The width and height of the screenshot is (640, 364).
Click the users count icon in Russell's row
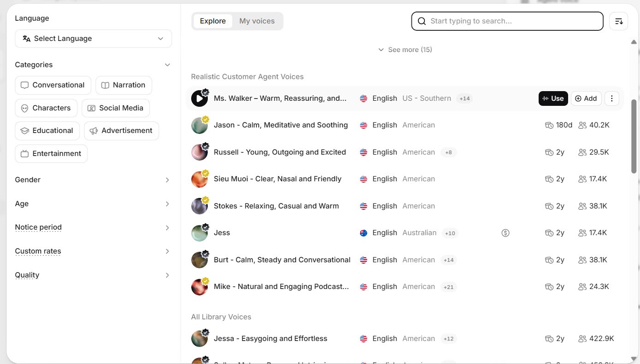click(x=582, y=152)
